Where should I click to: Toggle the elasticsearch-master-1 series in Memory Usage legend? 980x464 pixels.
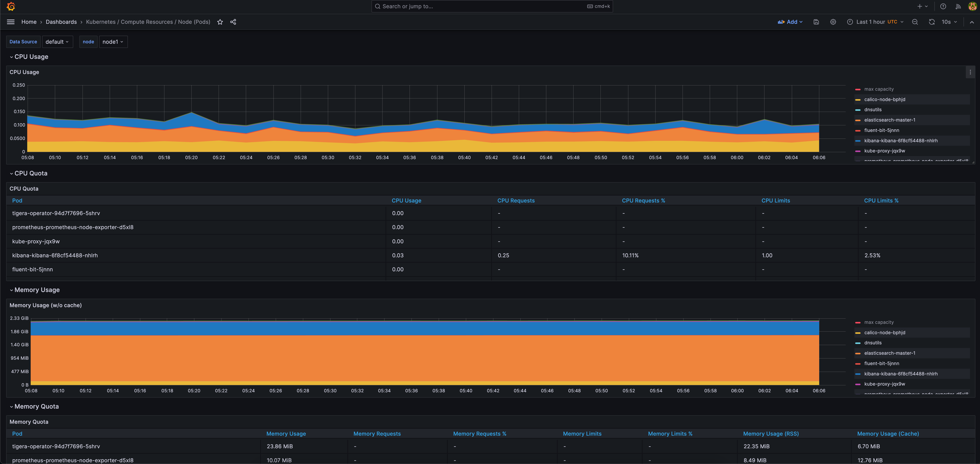tap(890, 353)
